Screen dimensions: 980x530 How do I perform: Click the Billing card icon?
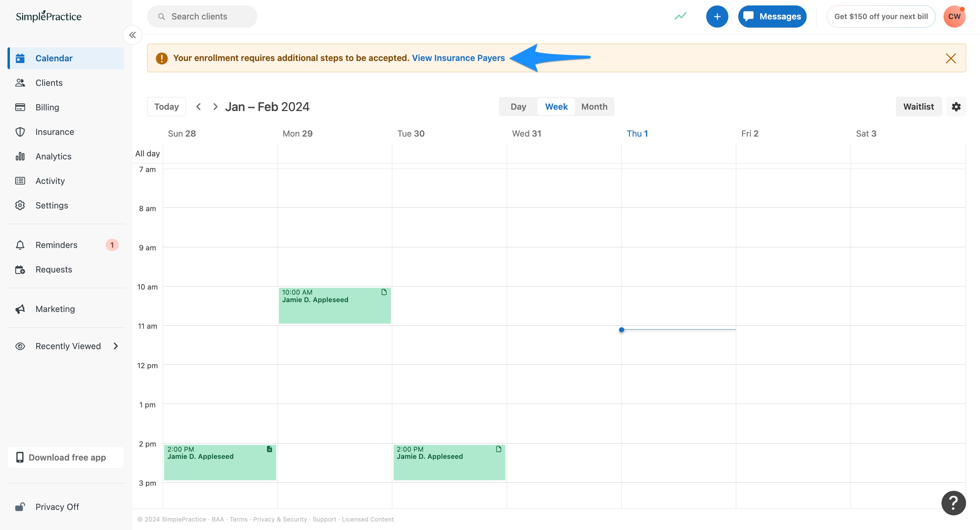pos(20,107)
